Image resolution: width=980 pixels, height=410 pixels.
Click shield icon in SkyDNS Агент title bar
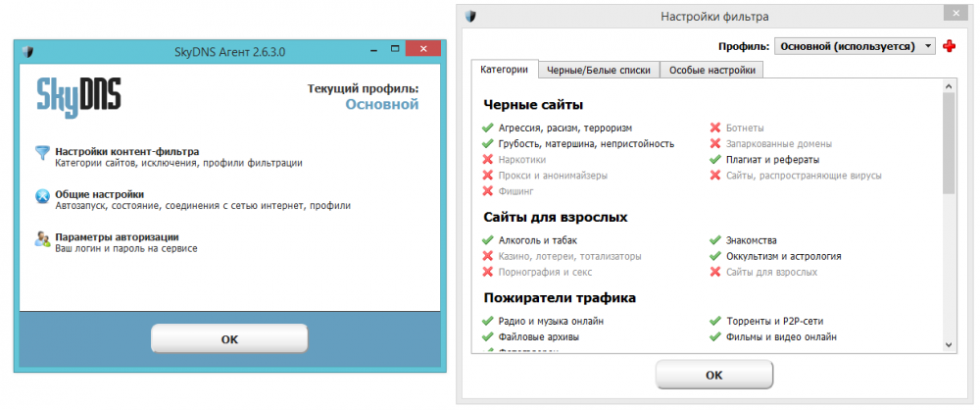(x=26, y=51)
